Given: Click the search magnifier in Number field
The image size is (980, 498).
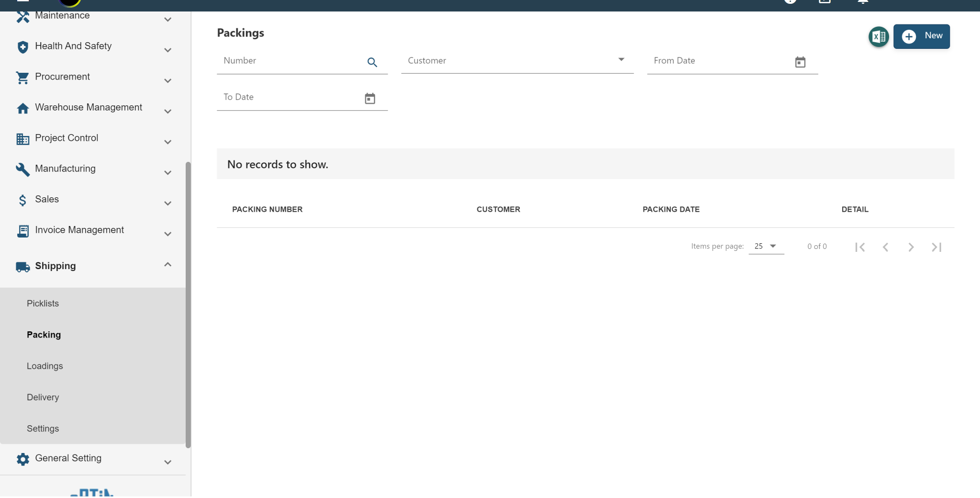Looking at the screenshot, I should point(372,62).
